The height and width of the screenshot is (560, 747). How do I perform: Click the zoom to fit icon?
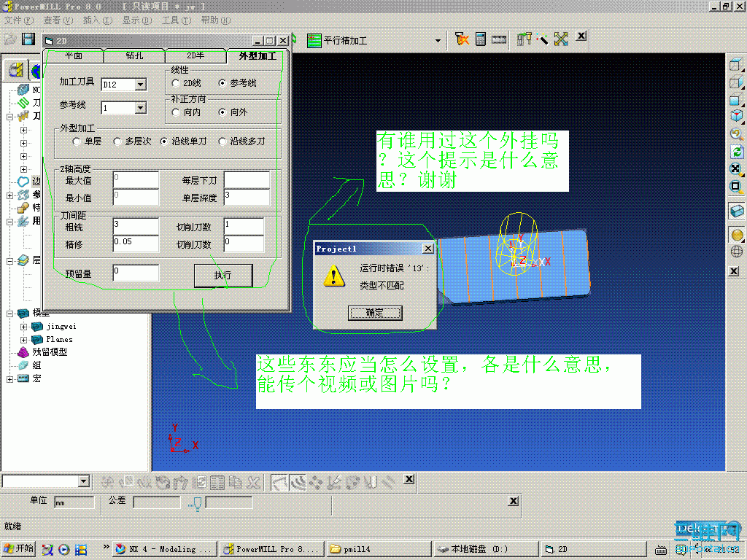pos(737,169)
